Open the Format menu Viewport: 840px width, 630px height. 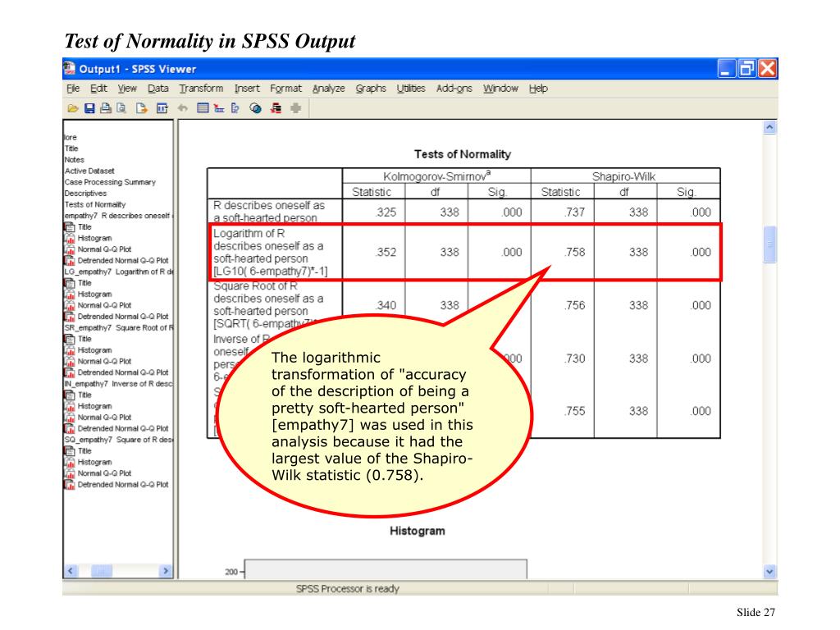pos(285,89)
